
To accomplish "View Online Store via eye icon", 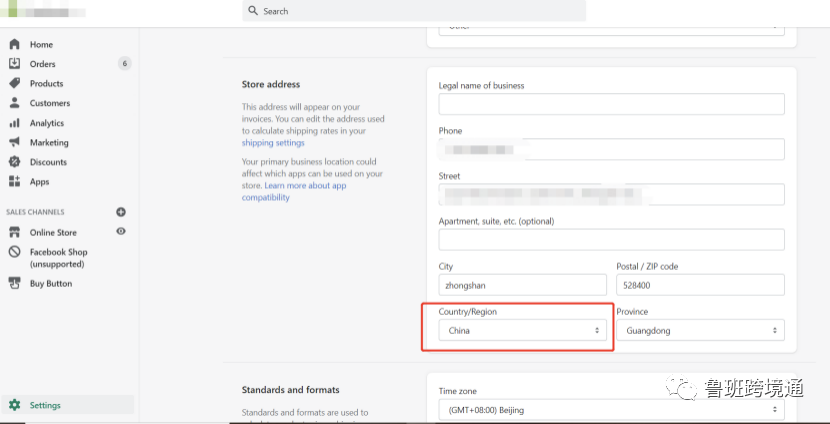I will 121,232.
